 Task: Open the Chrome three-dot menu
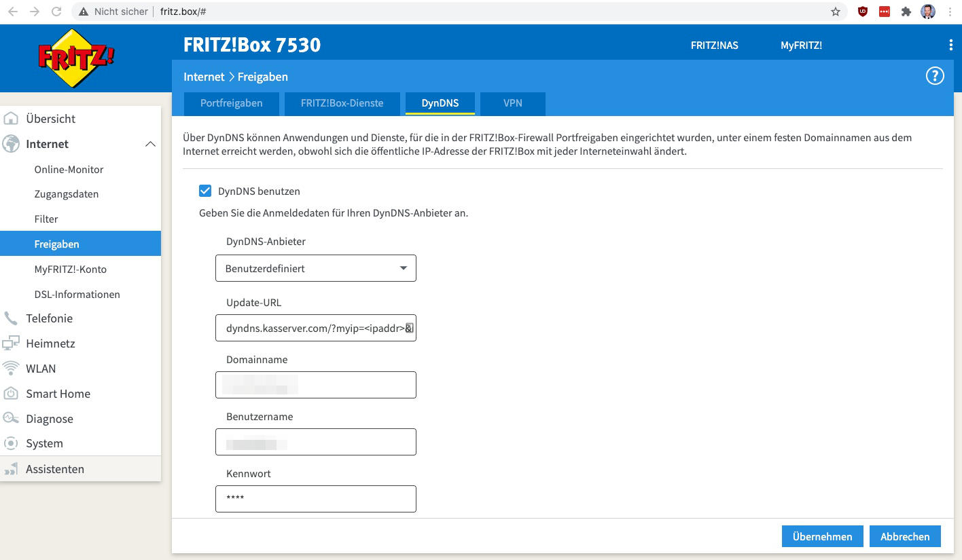pyautogui.click(x=950, y=12)
